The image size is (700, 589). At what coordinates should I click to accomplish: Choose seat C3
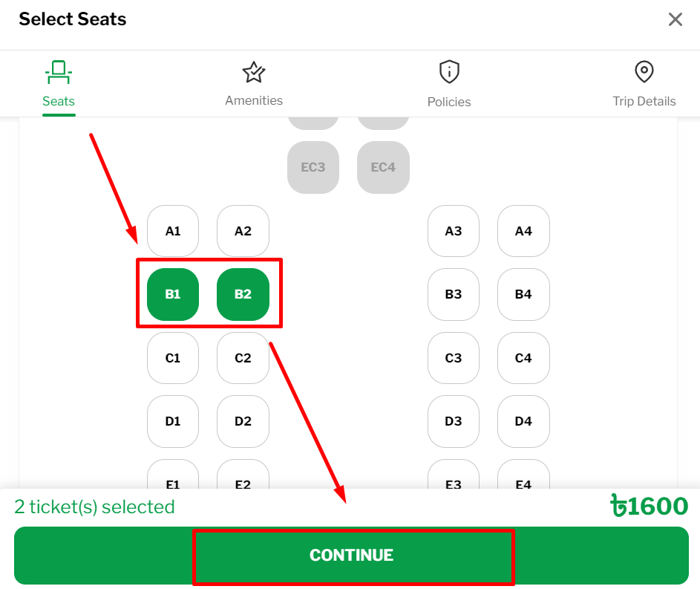[x=454, y=358]
